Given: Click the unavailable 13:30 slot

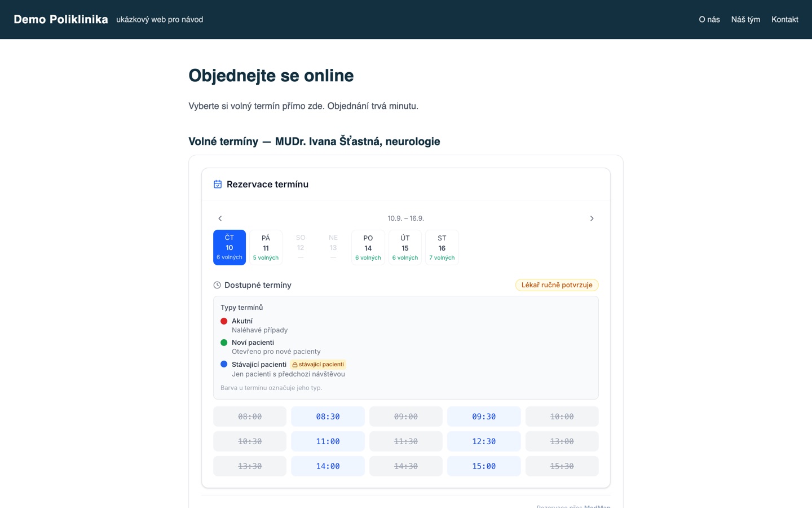Looking at the screenshot, I should tap(250, 466).
